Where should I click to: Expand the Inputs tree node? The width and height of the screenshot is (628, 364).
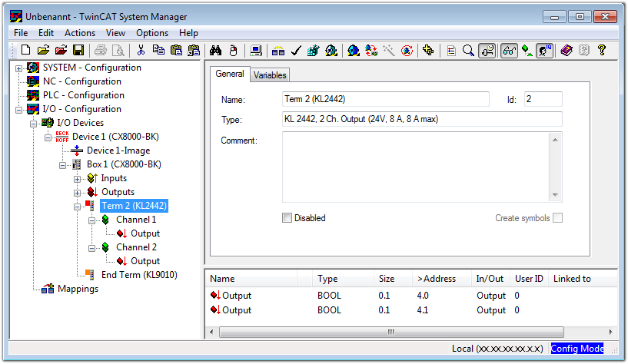[77, 179]
